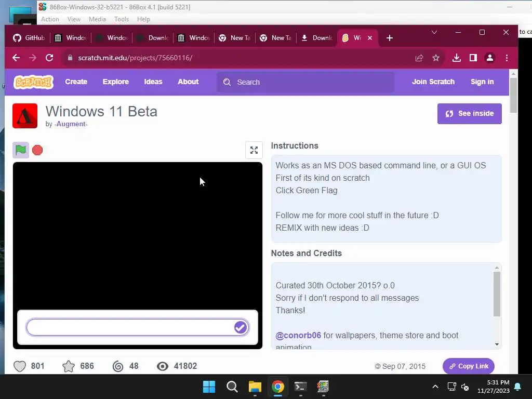Click the Notes and Credits scroll up arrow
Viewport: 532px width, 399px height.
[497, 268]
